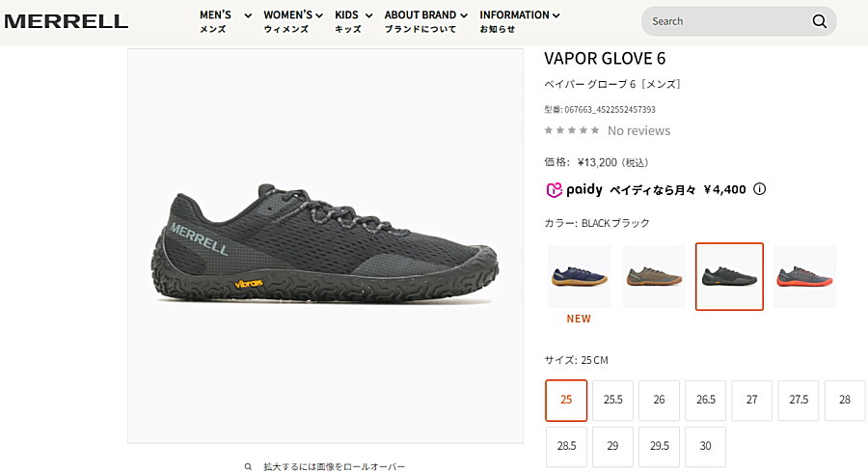Select size 29.5

[660, 446]
